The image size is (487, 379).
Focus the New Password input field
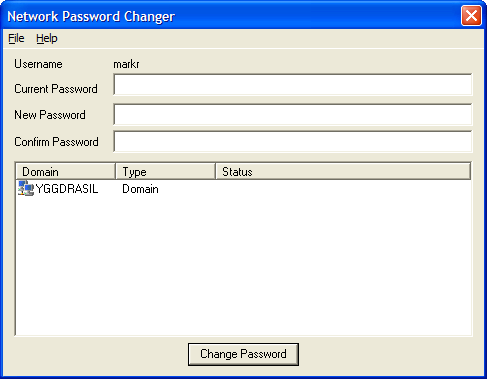click(x=293, y=114)
